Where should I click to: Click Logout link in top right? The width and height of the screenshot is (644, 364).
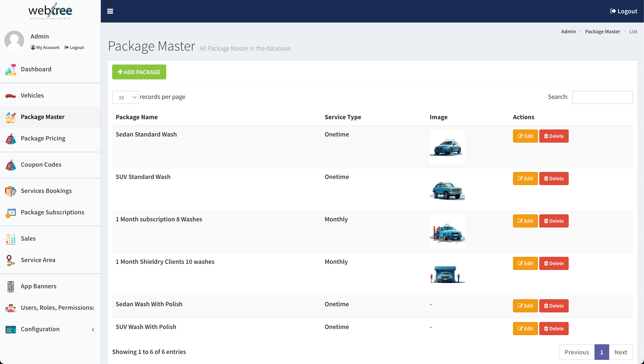pyautogui.click(x=624, y=11)
